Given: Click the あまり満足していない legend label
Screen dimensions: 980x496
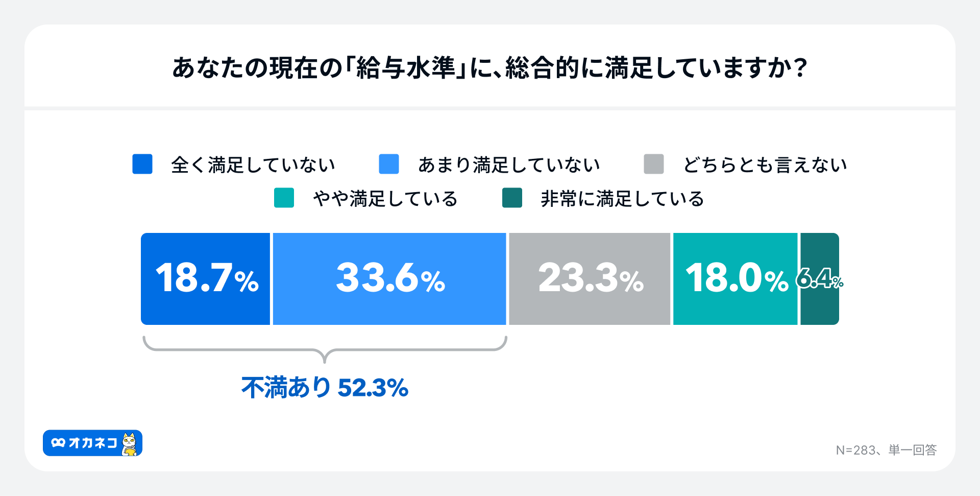Looking at the screenshot, I should coord(509,165).
